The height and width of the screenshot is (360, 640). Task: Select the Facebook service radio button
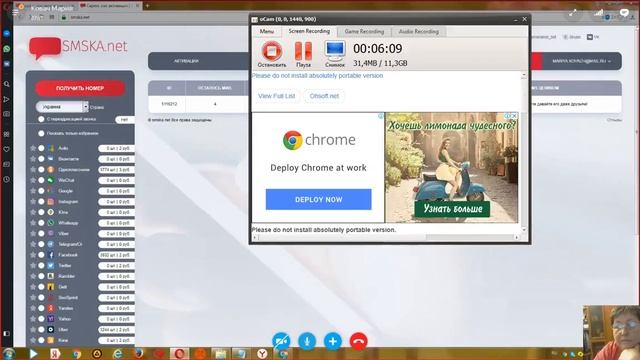pos(41,255)
